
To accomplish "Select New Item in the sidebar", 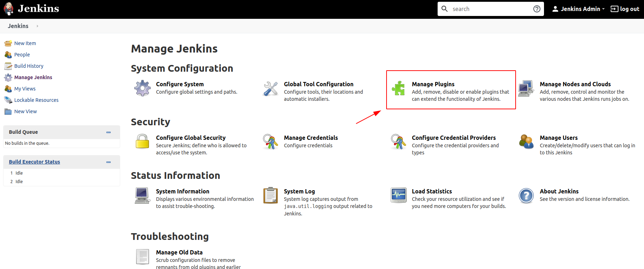I will pos(25,43).
